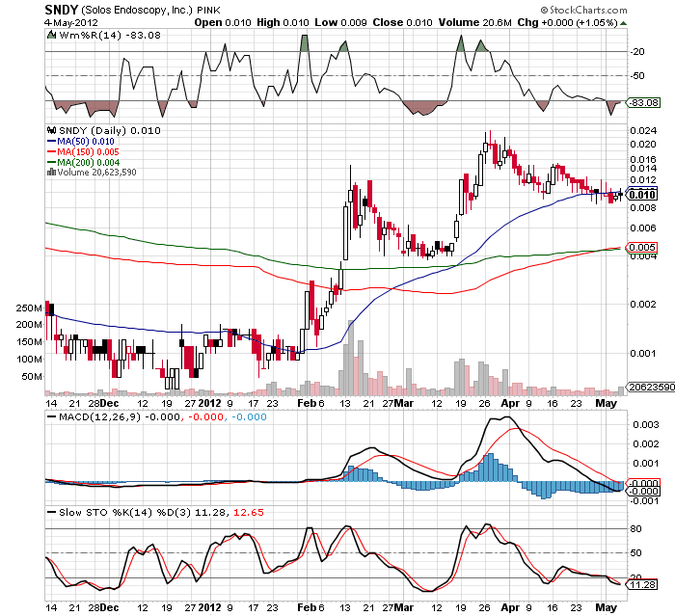Click the 0.005 moving average price tag
This screenshot has height=616, width=675.
(x=642, y=247)
